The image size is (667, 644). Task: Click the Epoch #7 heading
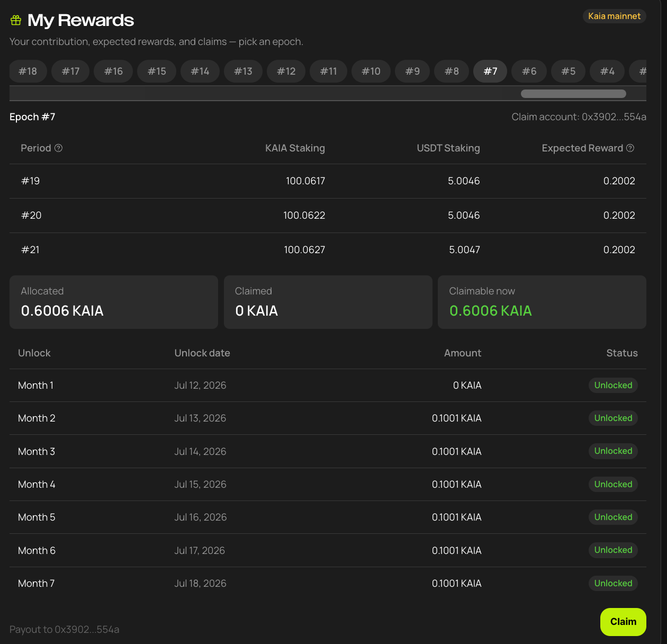pyautogui.click(x=32, y=117)
